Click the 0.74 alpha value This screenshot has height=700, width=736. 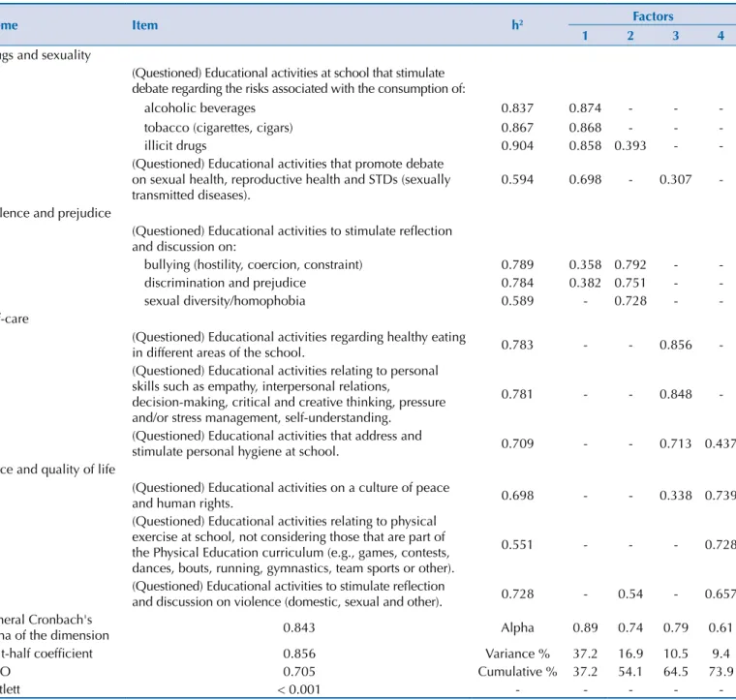[x=629, y=628]
